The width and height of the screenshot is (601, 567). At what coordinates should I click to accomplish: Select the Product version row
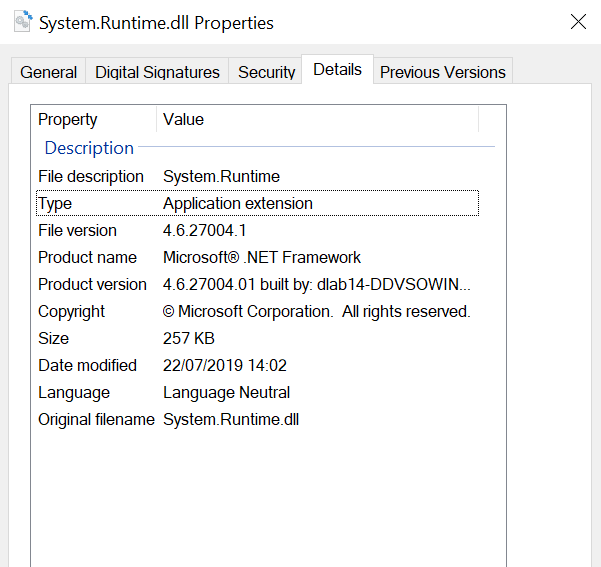pos(258,284)
